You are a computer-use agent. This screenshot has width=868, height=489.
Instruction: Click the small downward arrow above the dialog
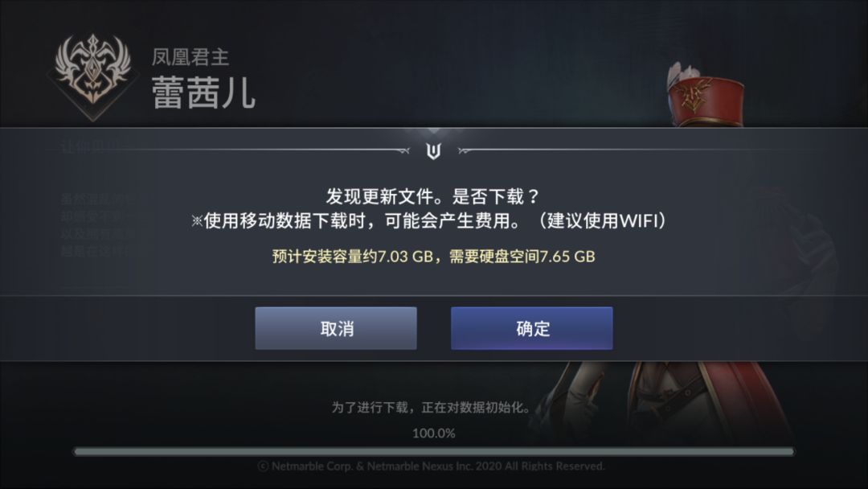click(x=434, y=131)
